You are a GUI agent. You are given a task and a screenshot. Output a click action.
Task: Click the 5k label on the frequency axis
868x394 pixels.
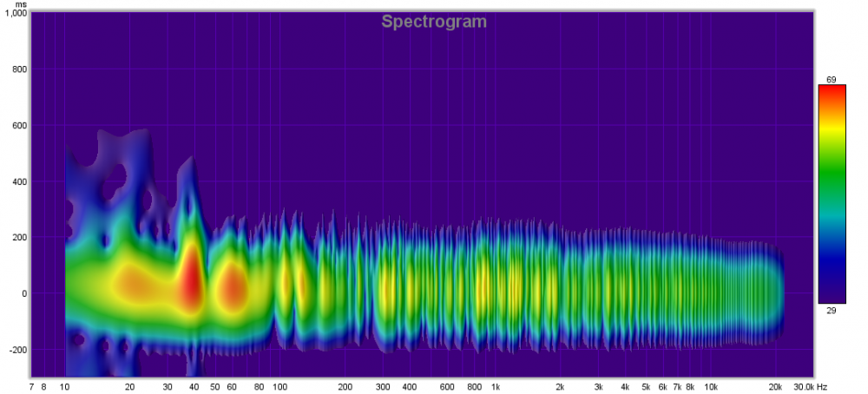click(646, 387)
